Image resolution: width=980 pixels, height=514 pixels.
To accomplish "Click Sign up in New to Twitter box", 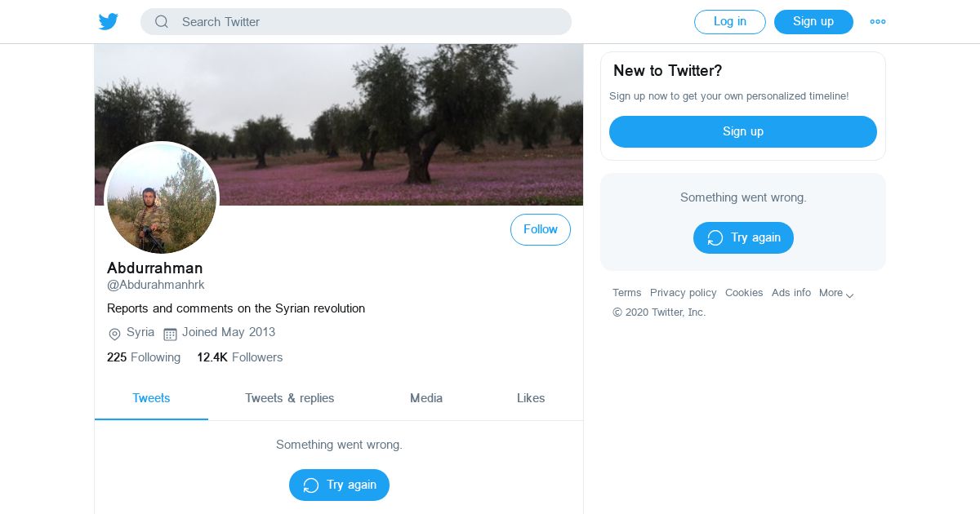I will 742,131.
